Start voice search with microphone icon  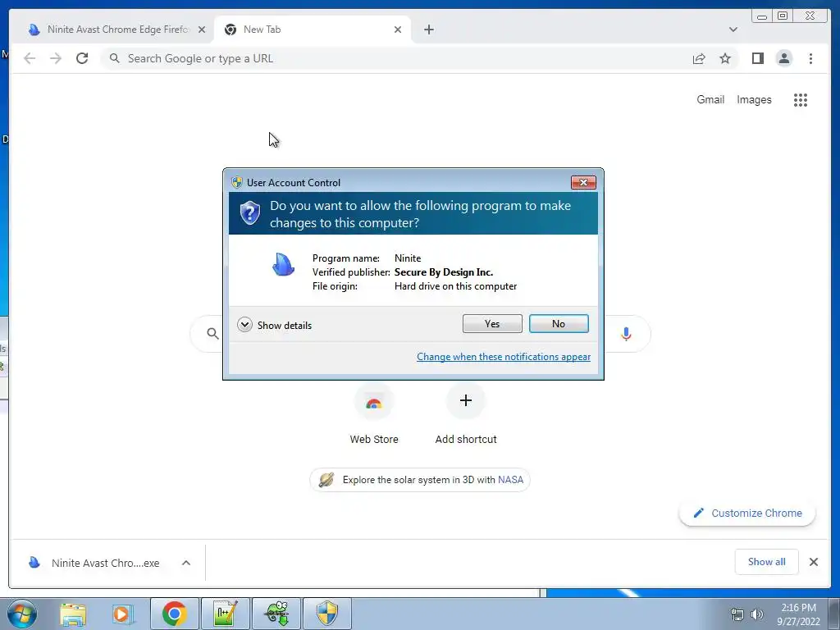point(626,334)
